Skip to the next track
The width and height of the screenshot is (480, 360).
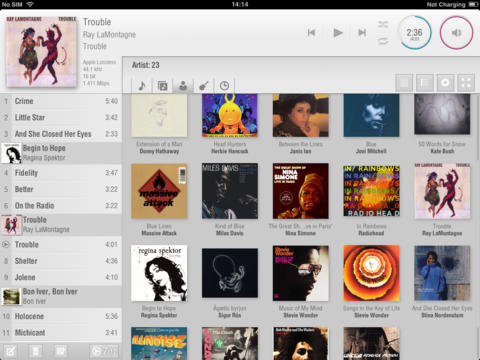[362, 32]
